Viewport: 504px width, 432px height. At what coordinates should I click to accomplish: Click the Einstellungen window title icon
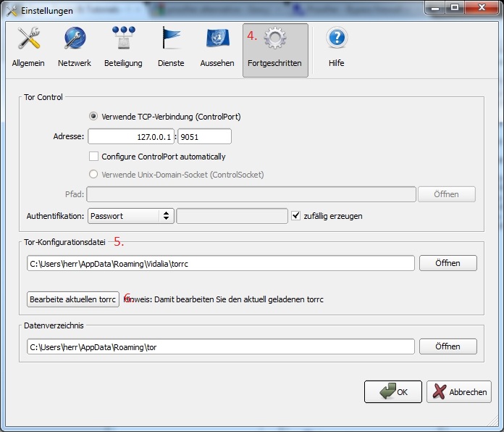11,10
